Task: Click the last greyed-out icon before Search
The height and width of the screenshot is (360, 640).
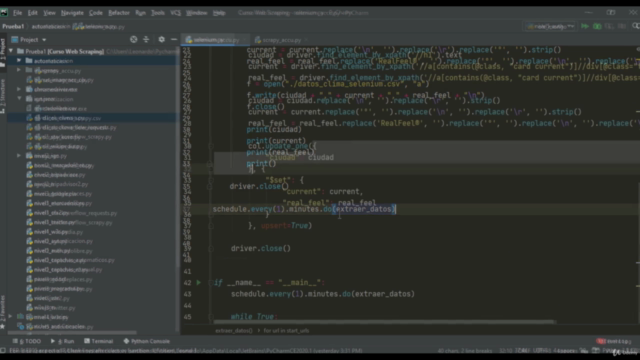Action: click(x=622, y=26)
